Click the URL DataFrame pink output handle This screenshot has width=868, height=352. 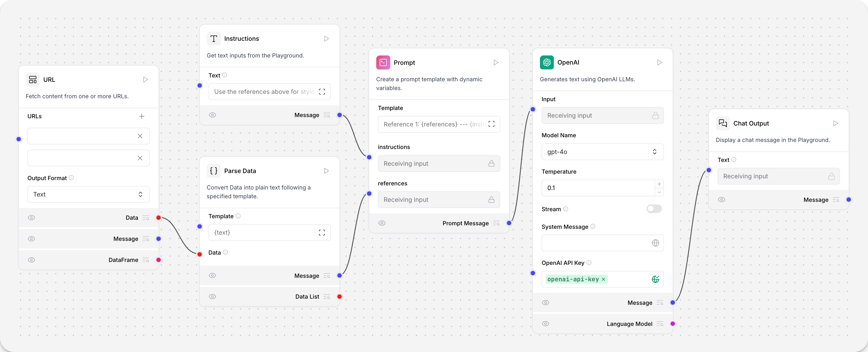[x=158, y=260]
